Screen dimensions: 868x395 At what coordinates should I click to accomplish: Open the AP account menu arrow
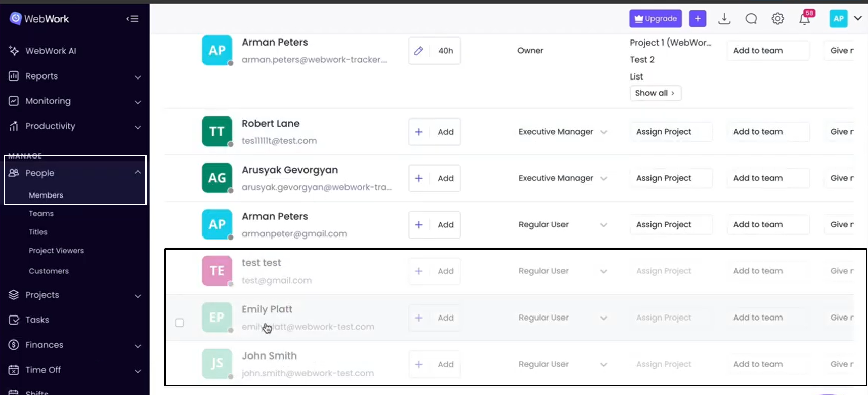(858, 18)
